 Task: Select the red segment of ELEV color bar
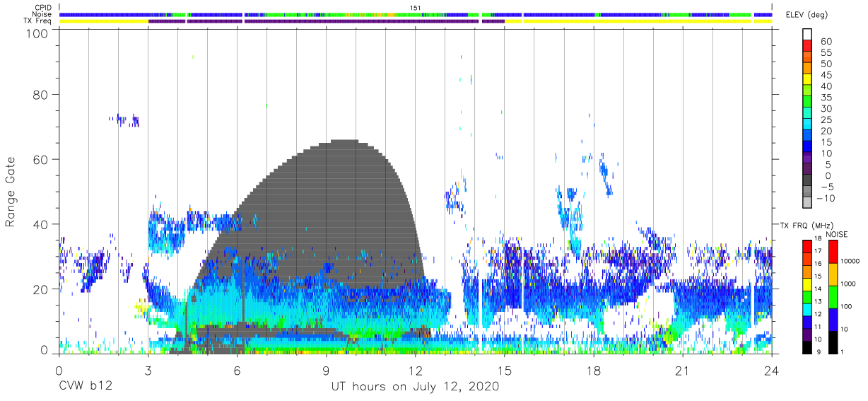click(x=808, y=45)
